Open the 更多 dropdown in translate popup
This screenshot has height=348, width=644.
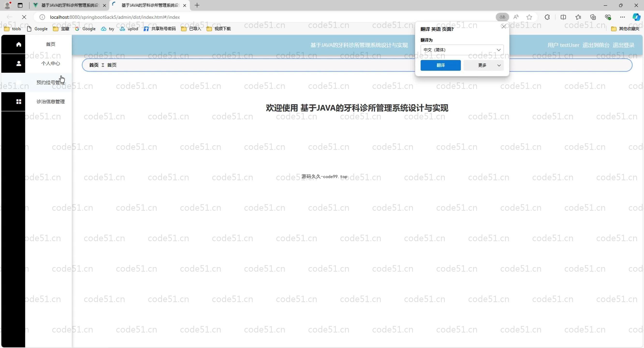483,65
